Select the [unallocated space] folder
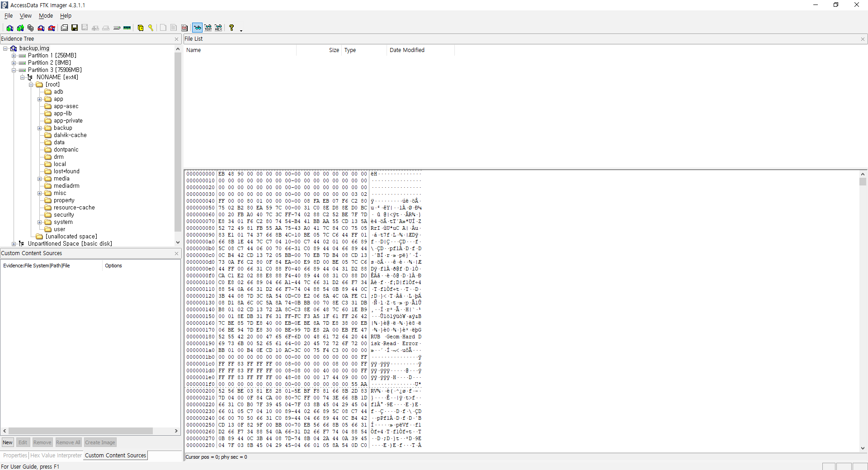 point(71,237)
